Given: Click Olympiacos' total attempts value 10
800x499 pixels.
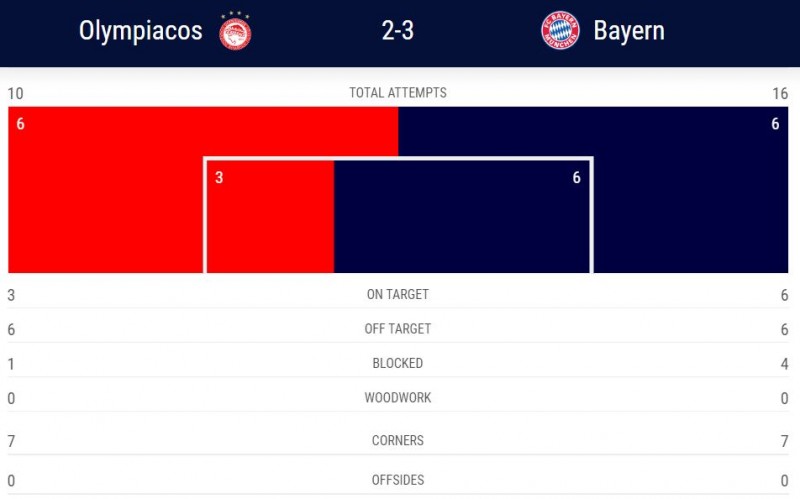Looking at the screenshot, I should point(15,93).
